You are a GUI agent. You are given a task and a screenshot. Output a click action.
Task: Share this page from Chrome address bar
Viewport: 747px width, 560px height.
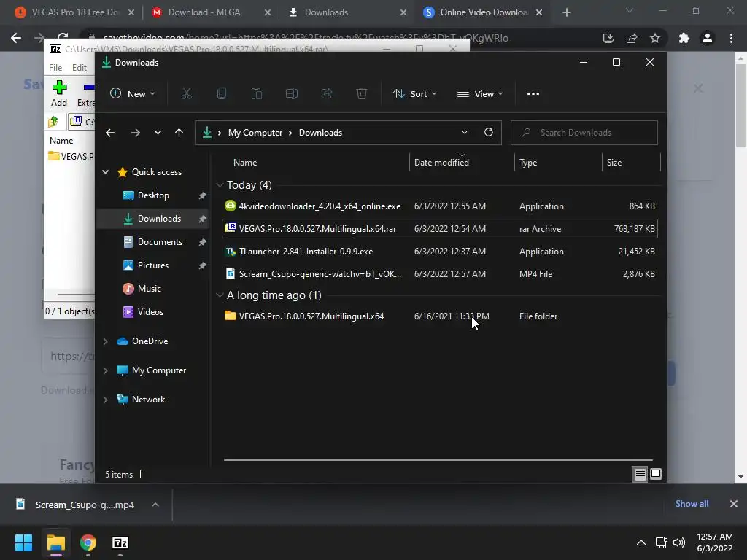(632, 38)
